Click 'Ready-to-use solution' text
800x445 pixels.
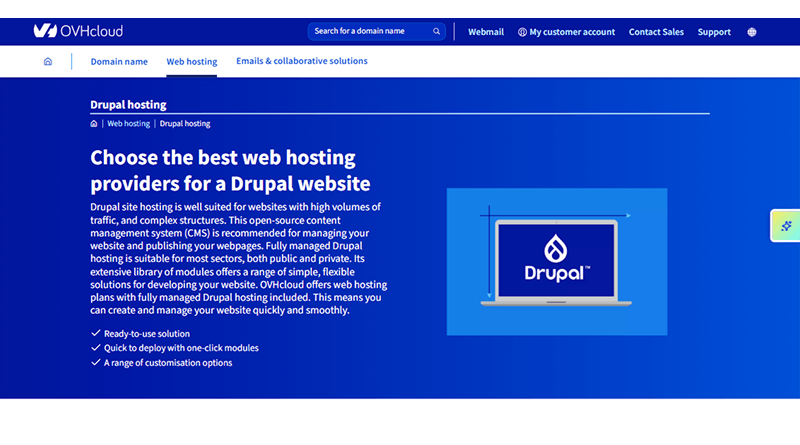(x=147, y=334)
